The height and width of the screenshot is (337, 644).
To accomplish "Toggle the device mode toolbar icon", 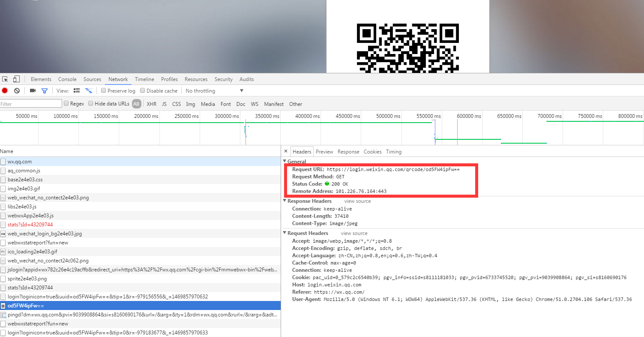I will click(x=16, y=79).
